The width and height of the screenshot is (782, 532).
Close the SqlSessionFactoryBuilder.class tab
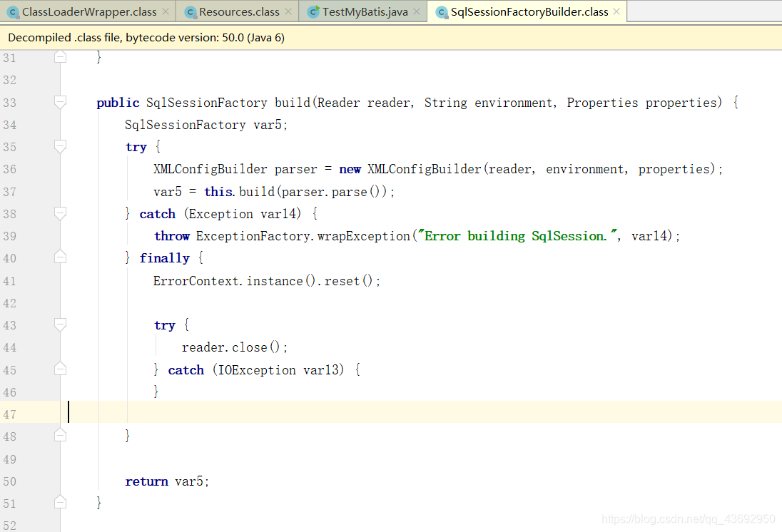point(616,12)
